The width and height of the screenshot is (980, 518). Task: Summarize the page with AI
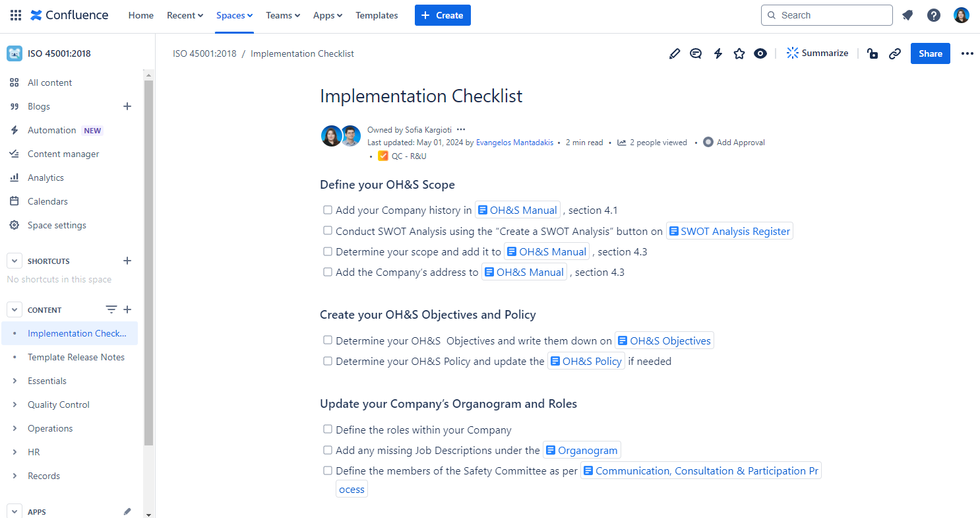point(817,53)
